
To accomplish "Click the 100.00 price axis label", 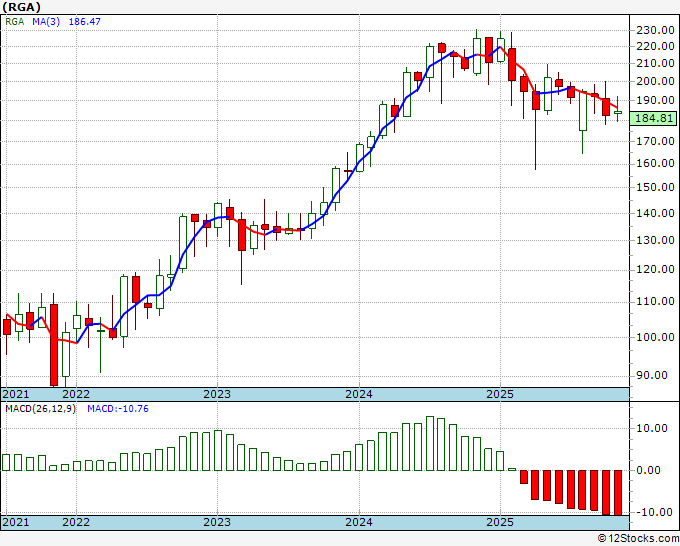I will pyautogui.click(x=655, y=337).
